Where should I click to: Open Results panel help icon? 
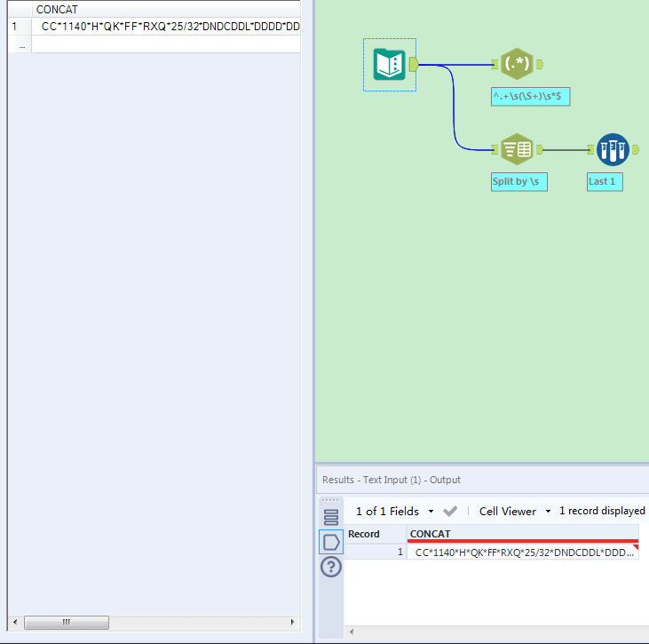(330, 567)
